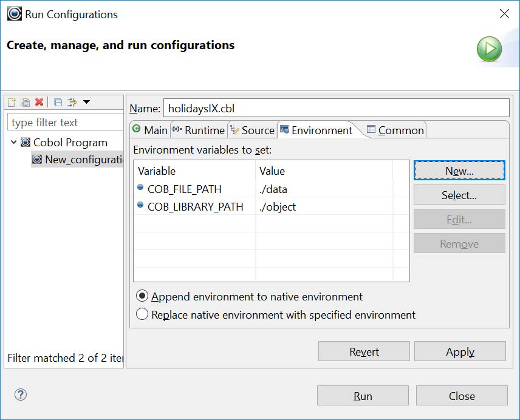
Task: Click the Apply button
Action: pos(460,351)
